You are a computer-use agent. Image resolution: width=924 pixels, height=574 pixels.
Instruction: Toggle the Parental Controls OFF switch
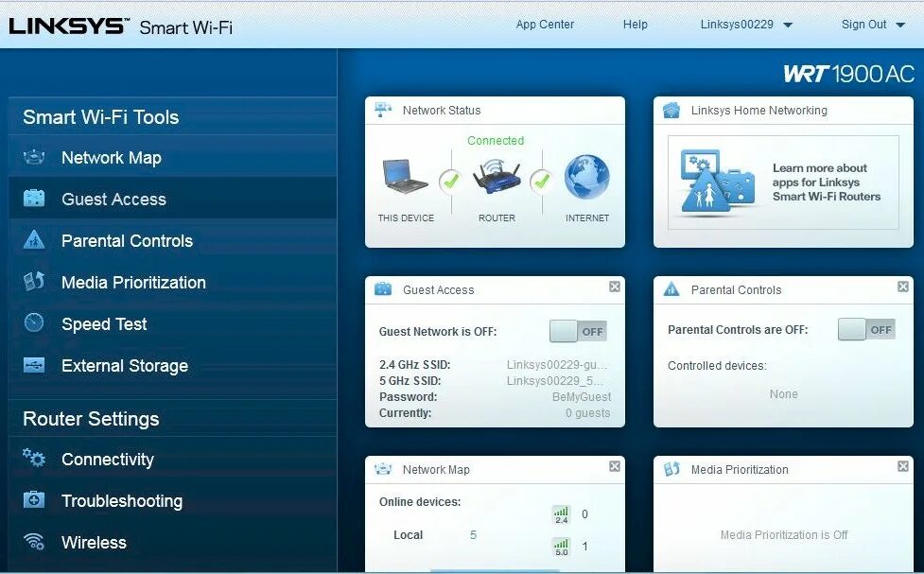(866, 329)
